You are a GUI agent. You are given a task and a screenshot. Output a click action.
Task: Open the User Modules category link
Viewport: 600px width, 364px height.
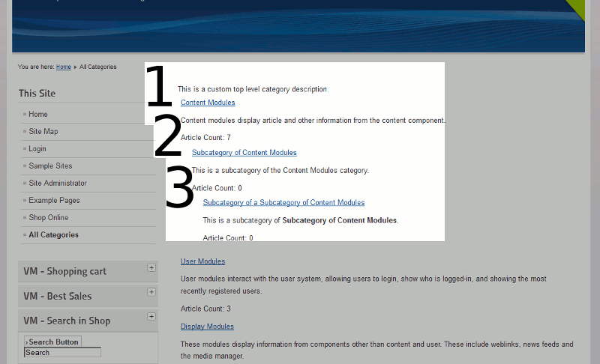[x=202, y=261]
